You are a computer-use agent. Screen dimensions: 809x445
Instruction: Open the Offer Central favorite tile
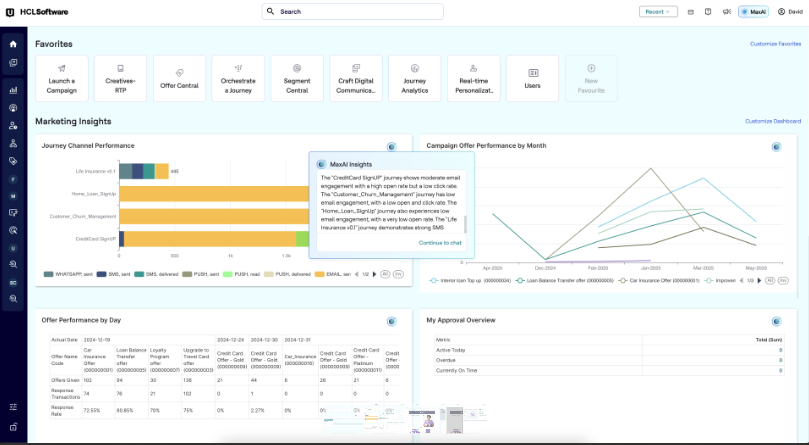coord(179,78)
